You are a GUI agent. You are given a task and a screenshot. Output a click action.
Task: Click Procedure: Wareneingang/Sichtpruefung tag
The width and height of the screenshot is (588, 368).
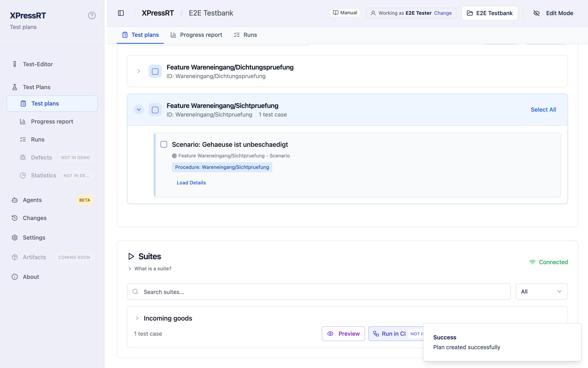point(222,167)
